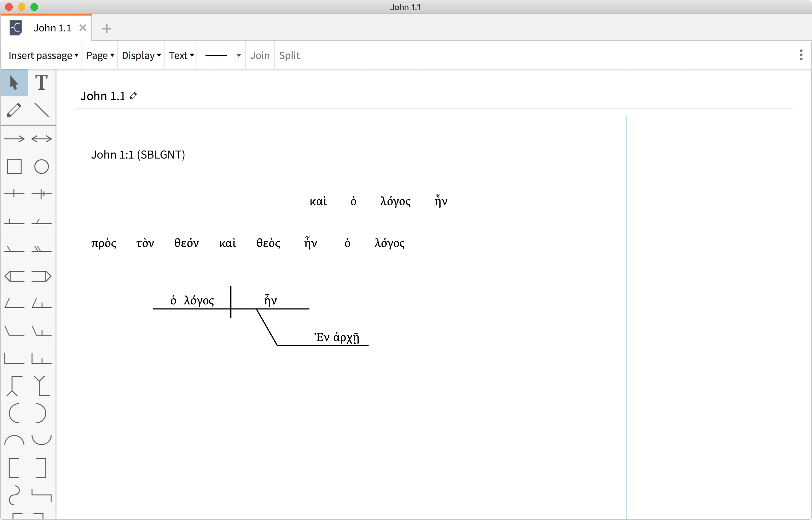
Task: Click the Split button
Action: 289,55
